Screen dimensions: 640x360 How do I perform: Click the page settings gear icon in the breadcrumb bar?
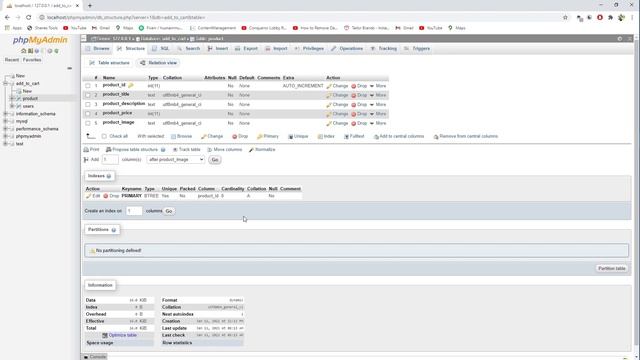pos(620,39)
